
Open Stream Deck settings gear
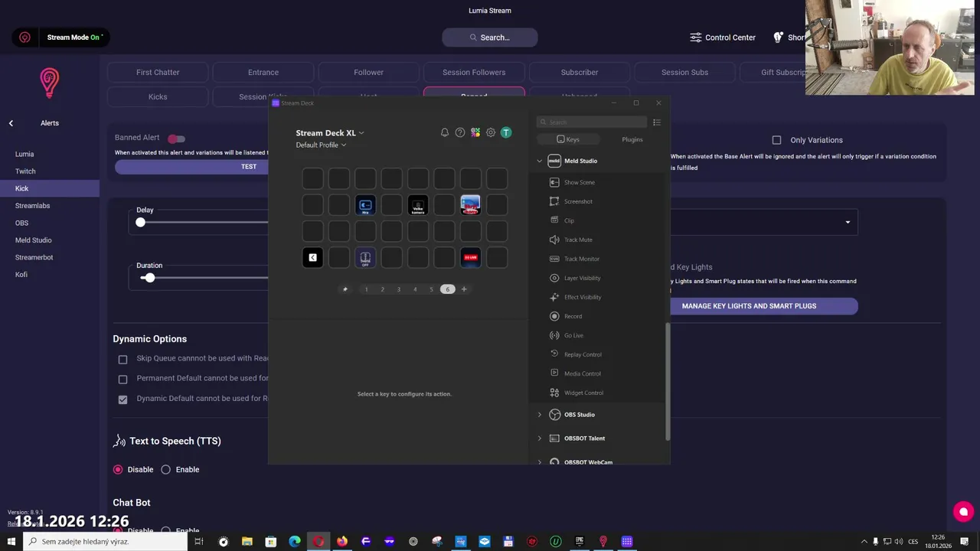pos(491,132)
